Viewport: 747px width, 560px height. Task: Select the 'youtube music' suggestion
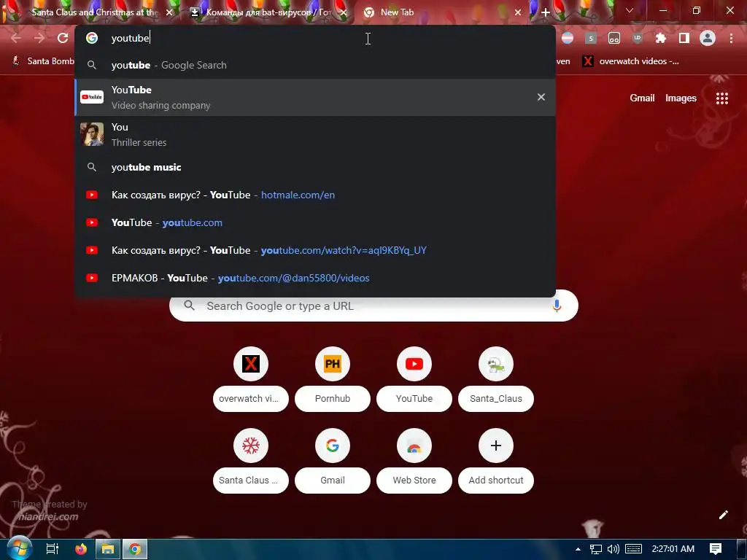click(x=315, y=167)
